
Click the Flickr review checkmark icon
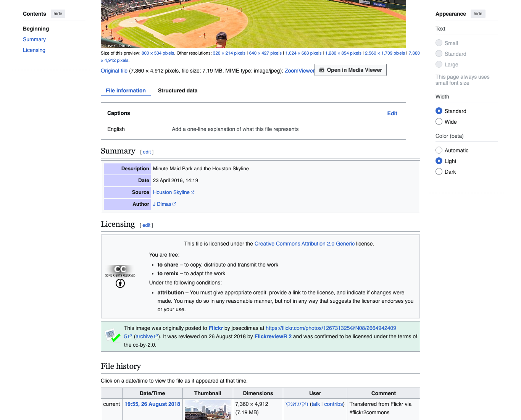tap(113, 336)
